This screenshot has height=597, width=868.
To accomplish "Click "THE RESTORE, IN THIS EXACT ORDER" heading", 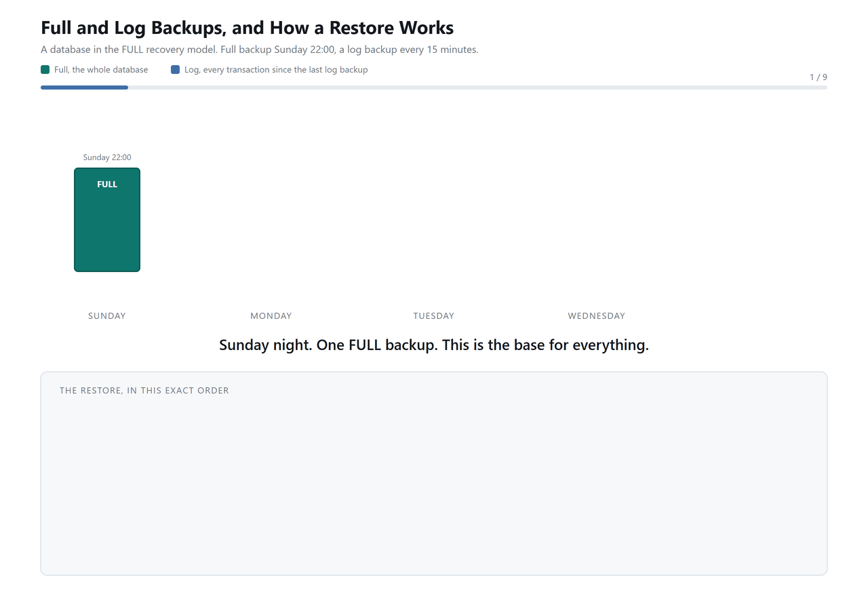I will [144, 391].
